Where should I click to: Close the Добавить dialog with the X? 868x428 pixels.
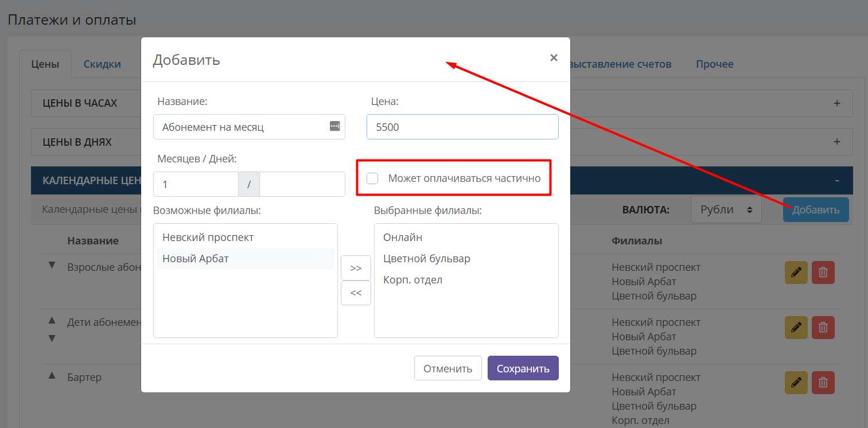(x=554, y=57)
